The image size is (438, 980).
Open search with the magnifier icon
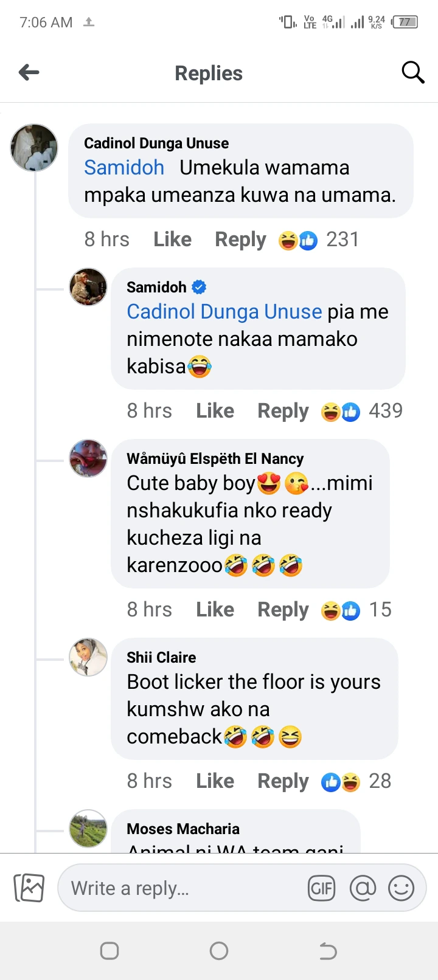click(412, 72)
